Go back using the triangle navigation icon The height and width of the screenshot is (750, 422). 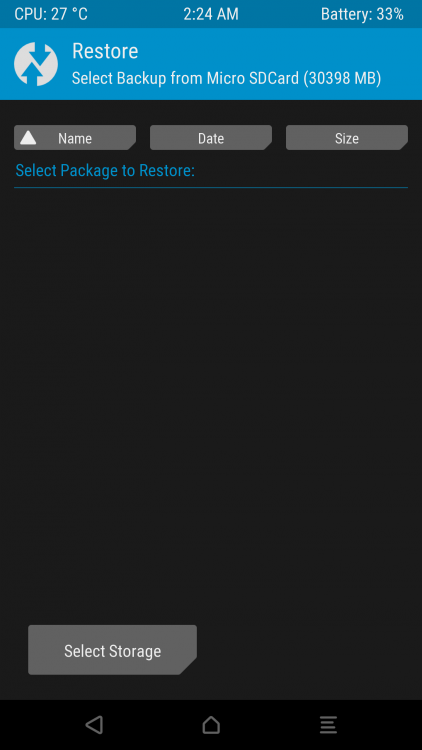click(94, 725)
